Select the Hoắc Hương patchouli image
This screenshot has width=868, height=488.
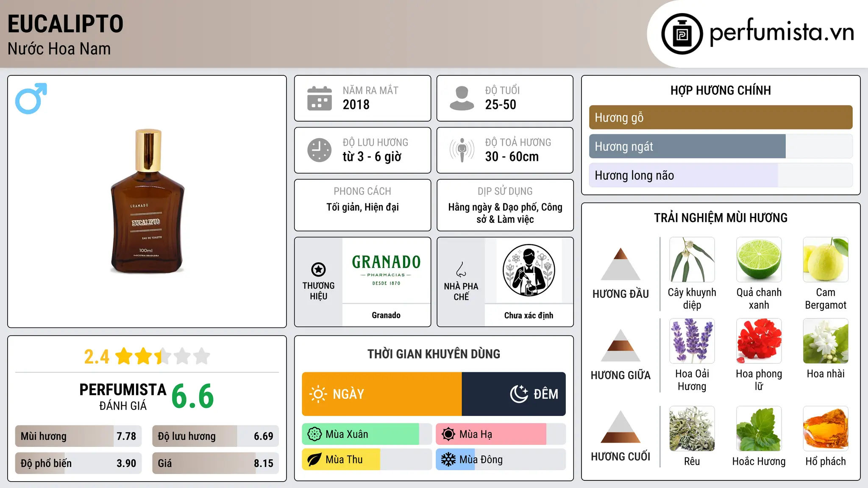(759, 429)
